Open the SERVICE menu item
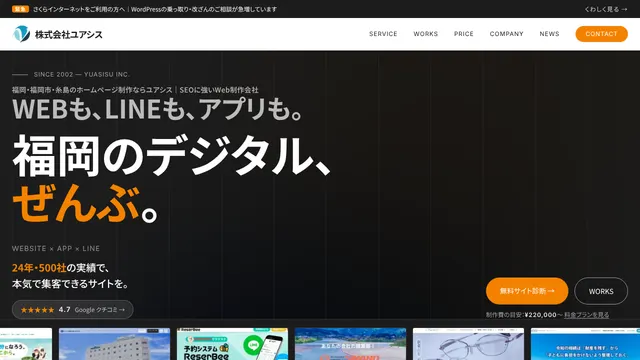The height and width of the screenshot is (360, 640). click(x=383, y=34)
